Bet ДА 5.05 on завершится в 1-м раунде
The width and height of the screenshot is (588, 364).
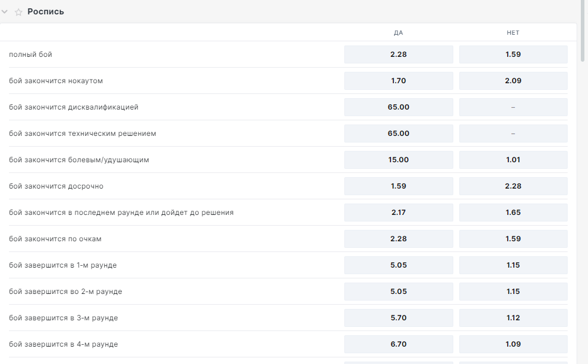coord(398,265)
